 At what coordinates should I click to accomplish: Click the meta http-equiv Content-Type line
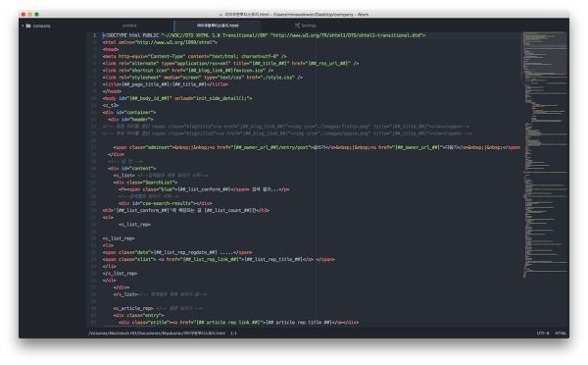195,56
